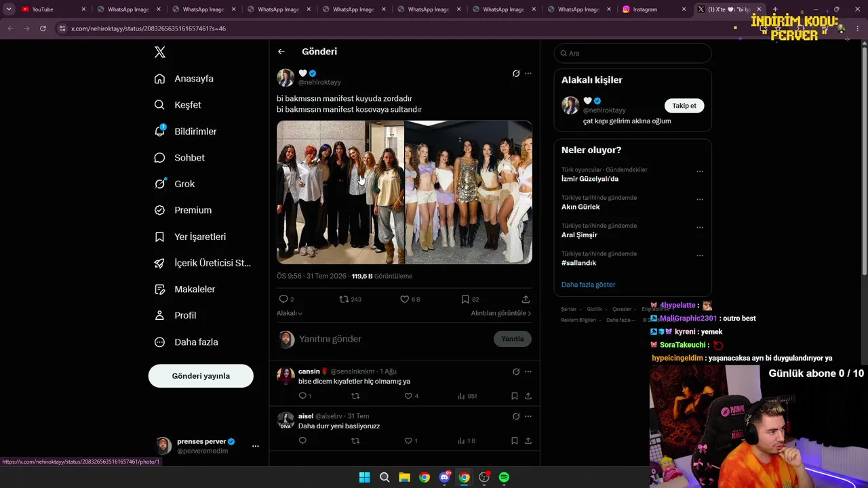Open more options for Akın Gürlek trend
This screenshot has height=488, width=868.
700,199
